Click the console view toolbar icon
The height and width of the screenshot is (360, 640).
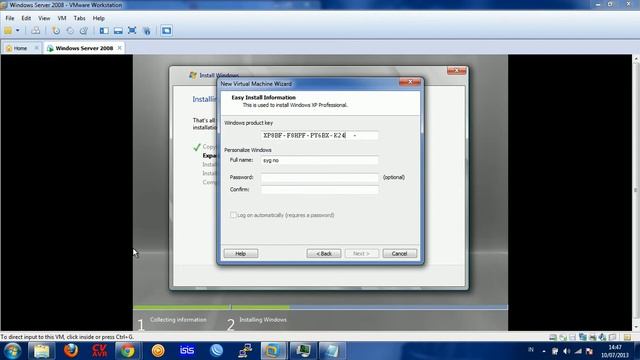tap(166, 31)
